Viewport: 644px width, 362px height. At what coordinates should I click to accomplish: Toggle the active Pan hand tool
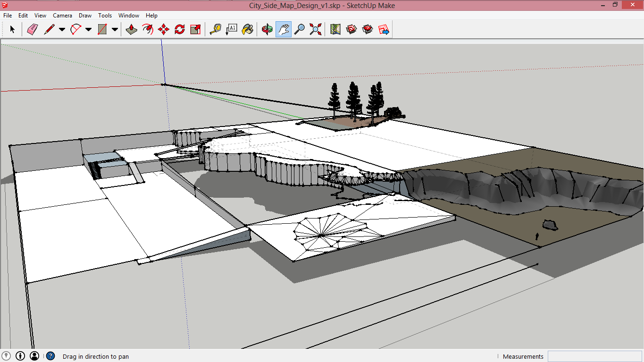tap(283, 30)
